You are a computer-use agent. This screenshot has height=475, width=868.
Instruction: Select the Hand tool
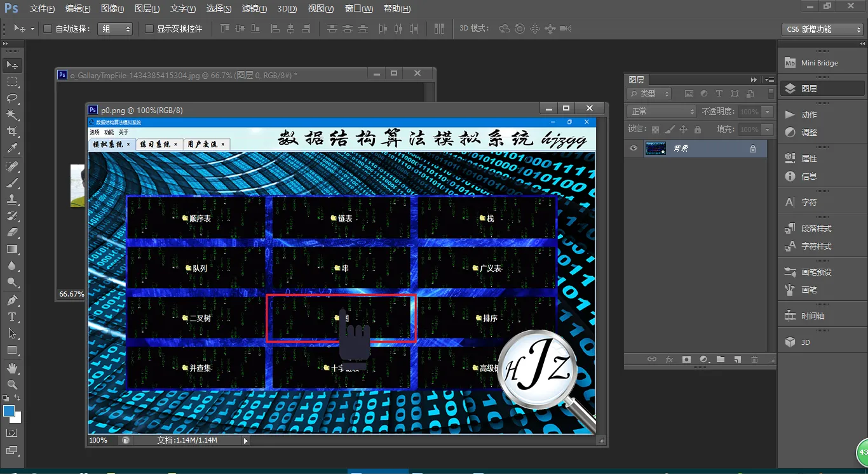coord(12,368)
